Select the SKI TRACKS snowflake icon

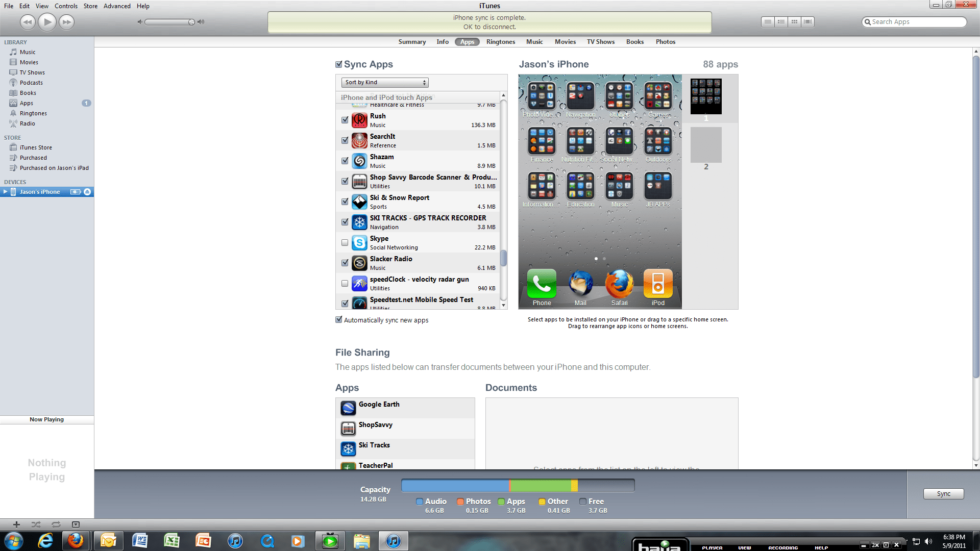tap(359, 222)
